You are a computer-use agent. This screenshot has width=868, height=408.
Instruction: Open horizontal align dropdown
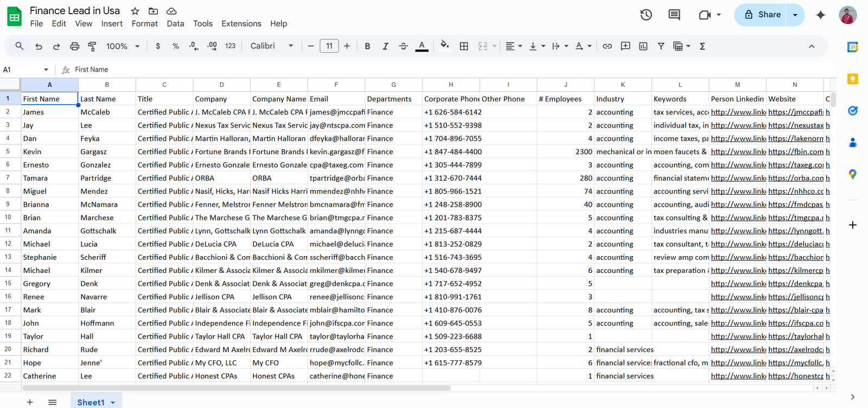pyautogui.click(x=514, y=46)
